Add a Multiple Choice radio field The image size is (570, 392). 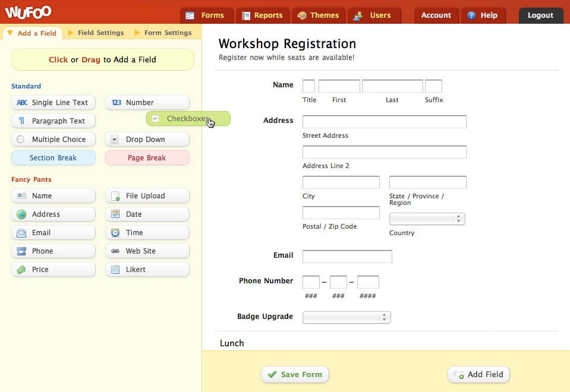[x=53, y=140]
